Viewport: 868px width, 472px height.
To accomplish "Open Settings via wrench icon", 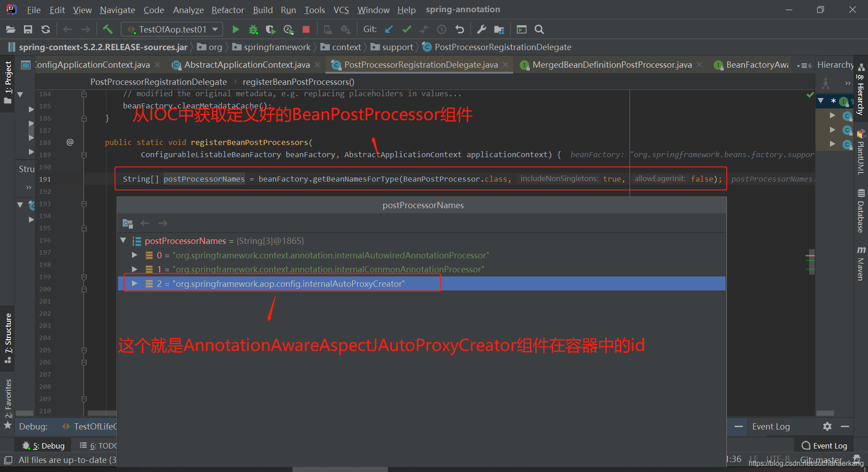I will click(481, 29).
